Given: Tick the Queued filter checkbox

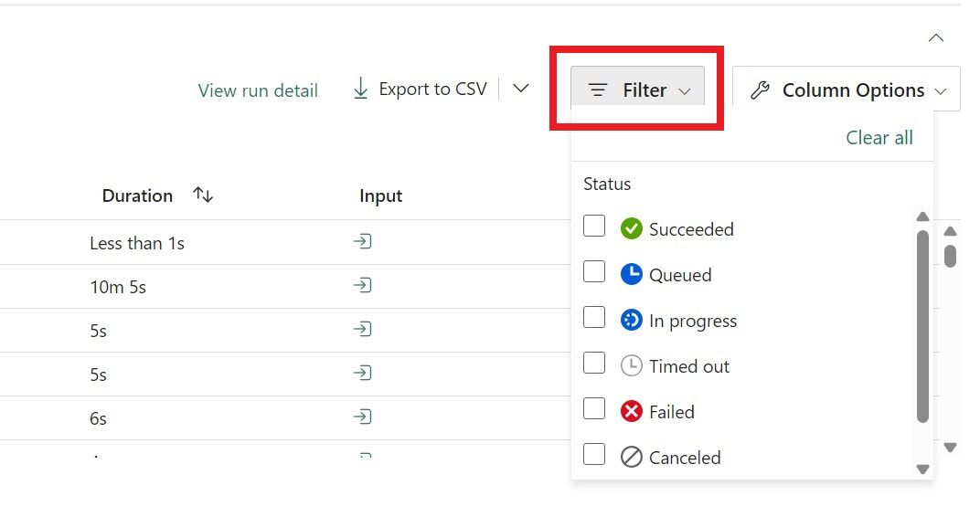Looking at the screenshot, I should click(594, 272).
